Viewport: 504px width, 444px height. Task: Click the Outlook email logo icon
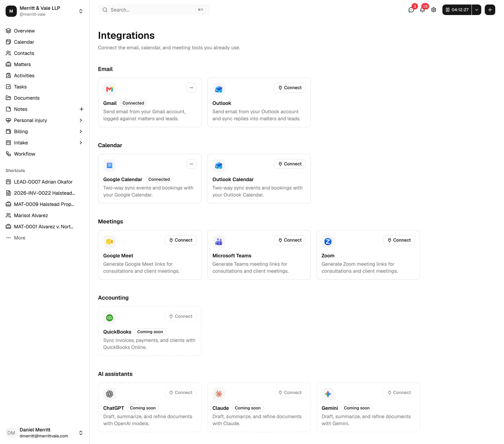pos(219,89)
